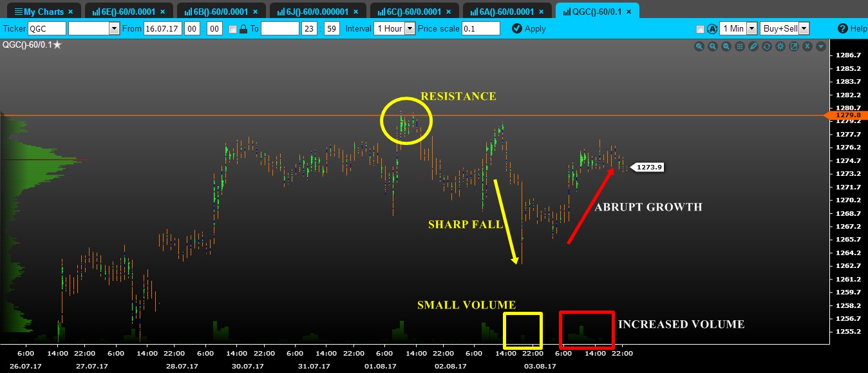Image resolution: width=868 pixels, height=373 pixels.
Task: Close the QGC()-60/0.1 tab
Action: [x=628, y=12]
